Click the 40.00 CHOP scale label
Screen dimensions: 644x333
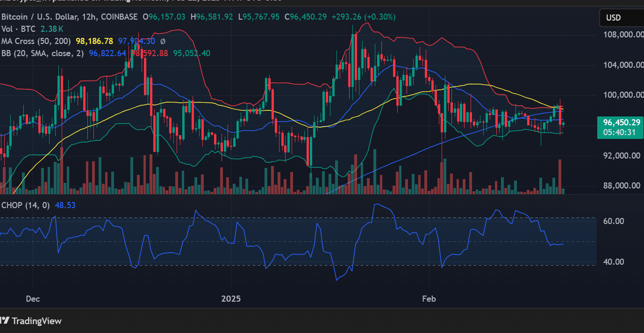[614, 261]
